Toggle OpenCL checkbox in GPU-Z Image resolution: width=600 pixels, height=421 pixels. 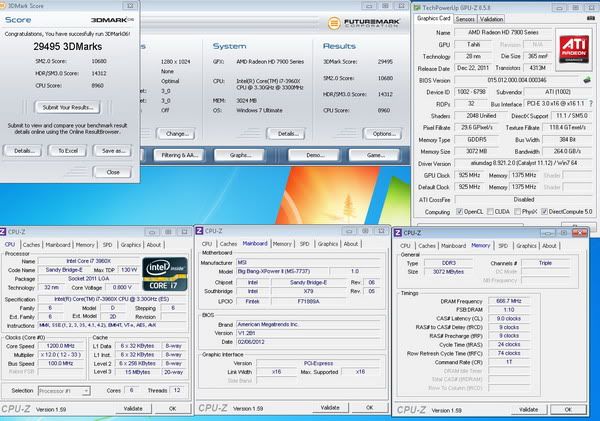tap(459, 212)
